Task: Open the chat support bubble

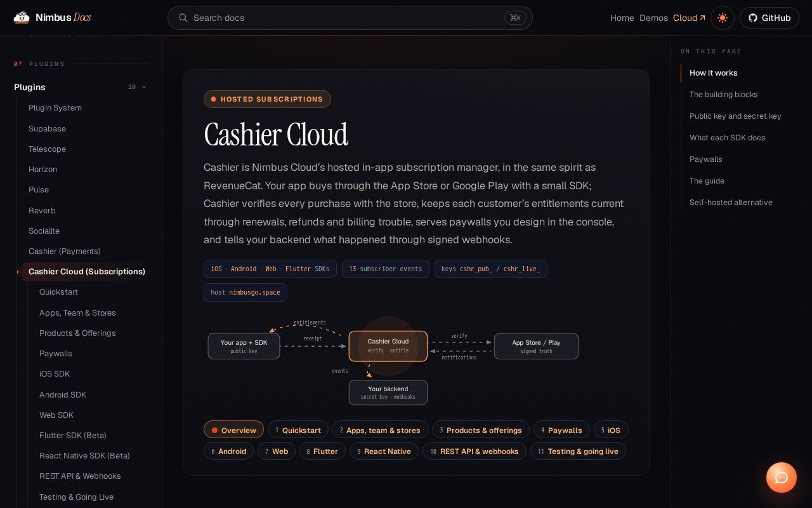Action: (782, 478)
